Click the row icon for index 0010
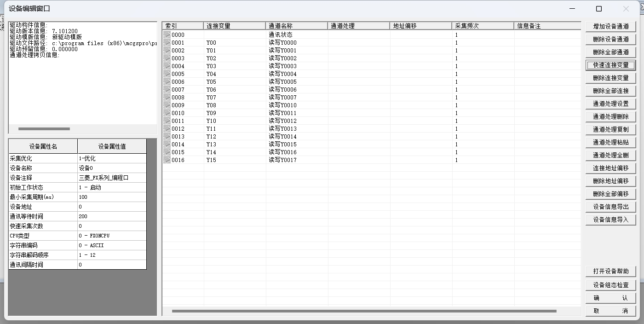Screen dimensions: 644x324 coord(167,113)
